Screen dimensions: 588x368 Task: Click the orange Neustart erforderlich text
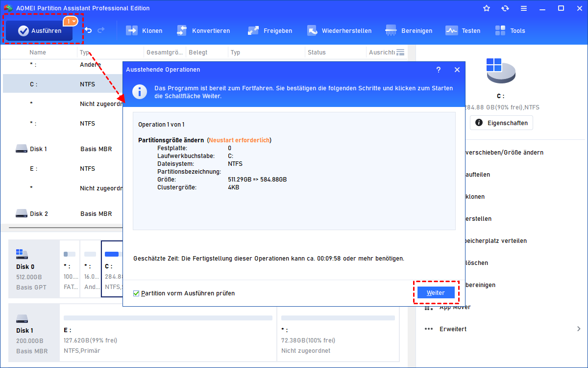(x=239, y=140)
